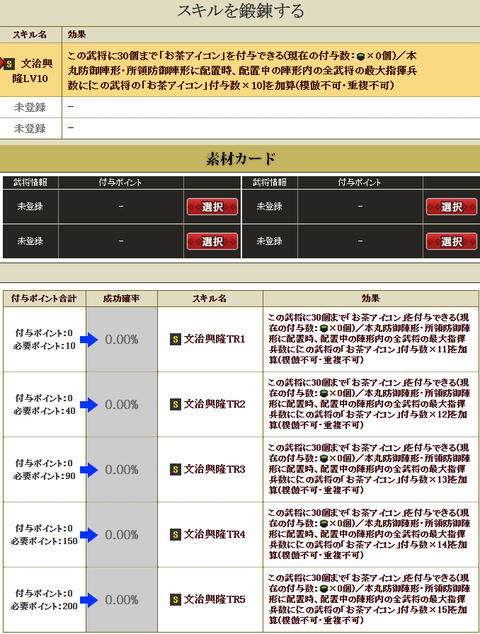Select the 文治興隆LV10 skill name
Image resolution: width=480 pixels, height=634 pixels.
click(32, 71)
